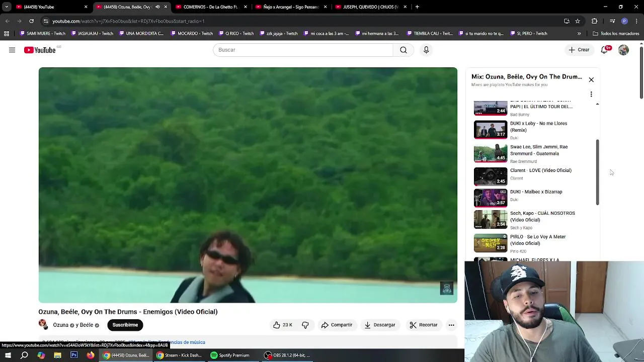Click the Clarent LOVE thumbnail
The width and height of the screenshot is (644, 362).
pyautogui.click(x=491, y=176)
